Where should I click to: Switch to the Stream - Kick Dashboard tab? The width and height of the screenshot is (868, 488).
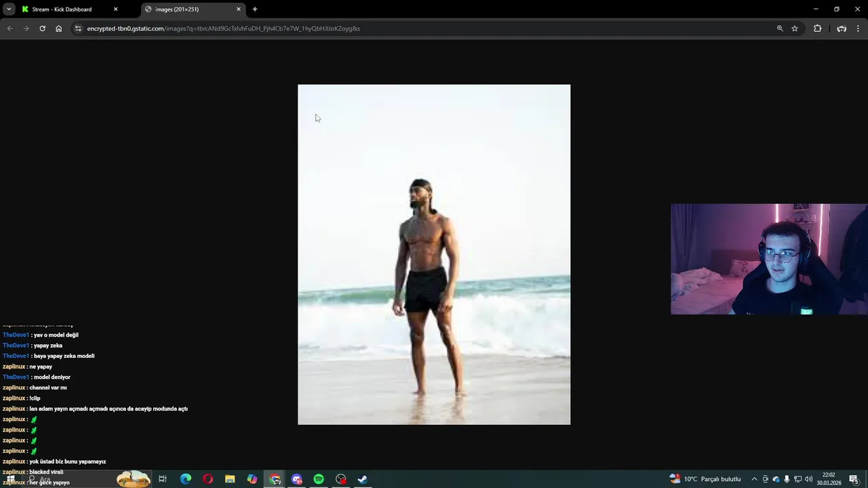[70, 9]
